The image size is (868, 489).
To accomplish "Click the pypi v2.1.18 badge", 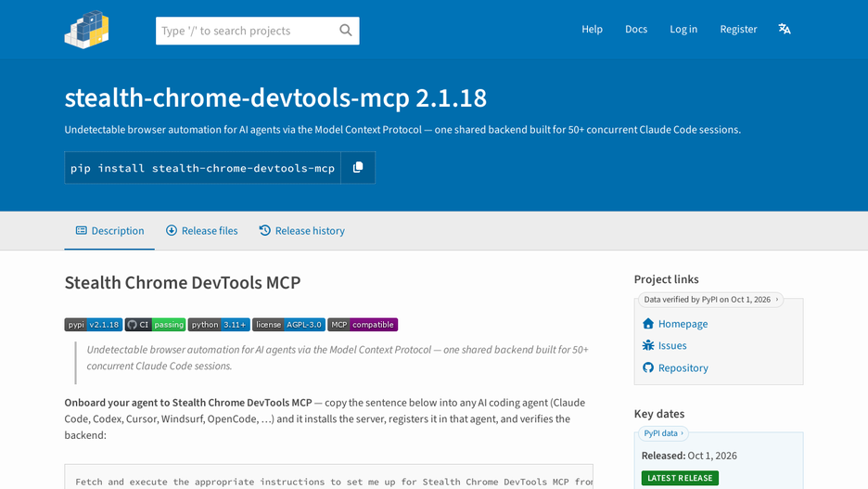I will [x=94, y=325].
